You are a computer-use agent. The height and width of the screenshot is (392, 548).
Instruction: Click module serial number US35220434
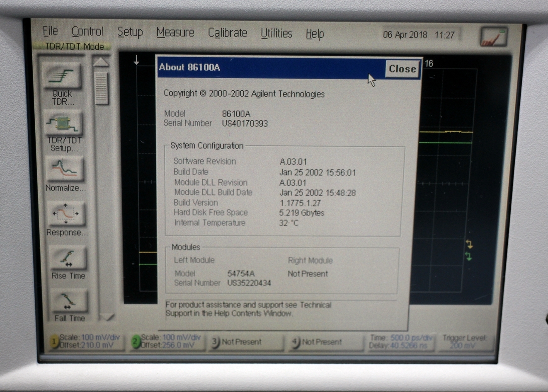pyautogui.click(x=249, y=283)
